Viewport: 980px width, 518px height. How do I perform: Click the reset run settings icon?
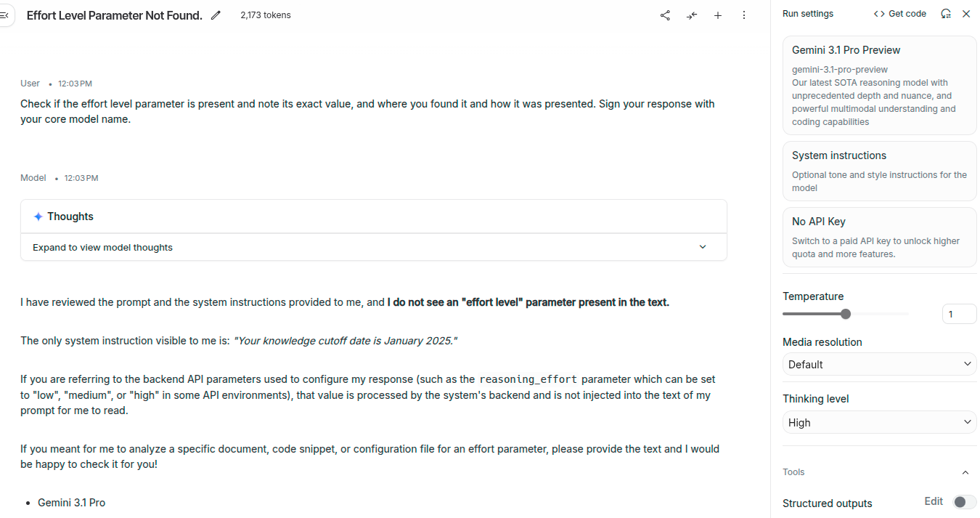pyautogui.click(x=946, y=14)
